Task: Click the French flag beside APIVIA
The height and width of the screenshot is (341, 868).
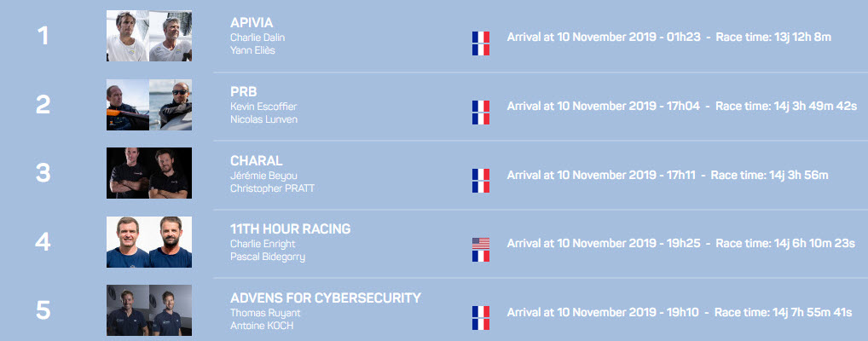Action: pos(481,43)
